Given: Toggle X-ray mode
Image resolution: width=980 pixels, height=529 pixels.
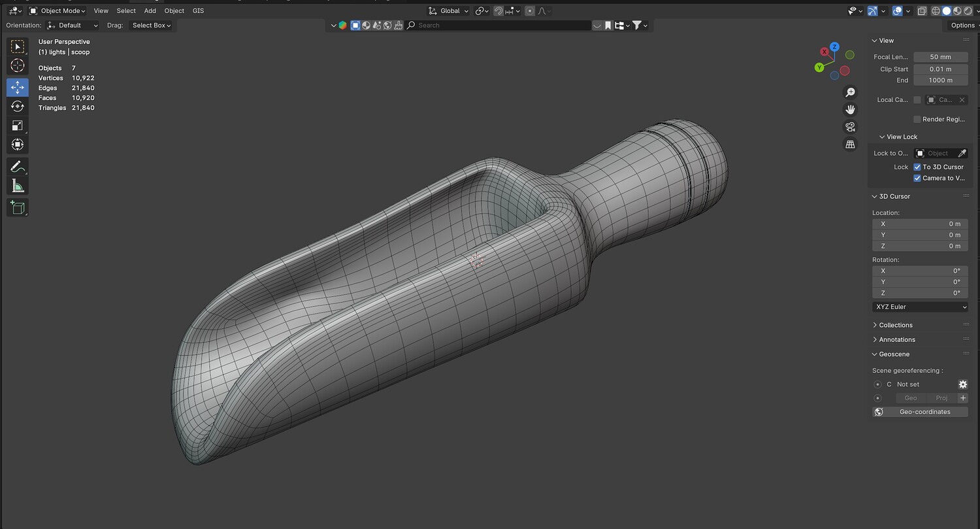Looking at the screenshot, I should click(922, 10).
